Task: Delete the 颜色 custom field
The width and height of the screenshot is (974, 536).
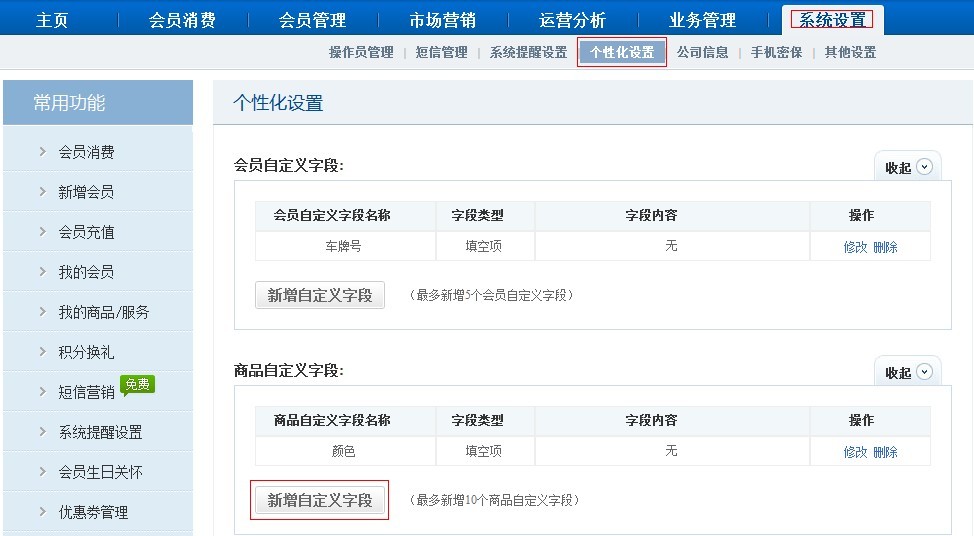Action: pos(885,452)
